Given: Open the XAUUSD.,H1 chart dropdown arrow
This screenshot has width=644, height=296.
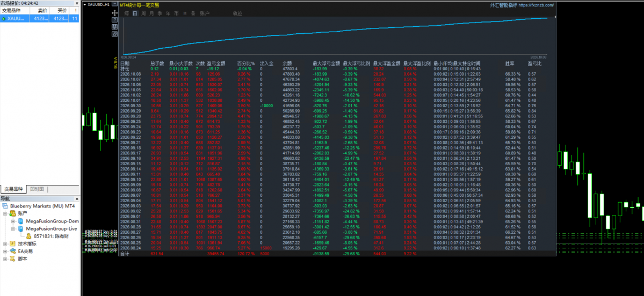Looking at the screenshot, I should (85, 4).
